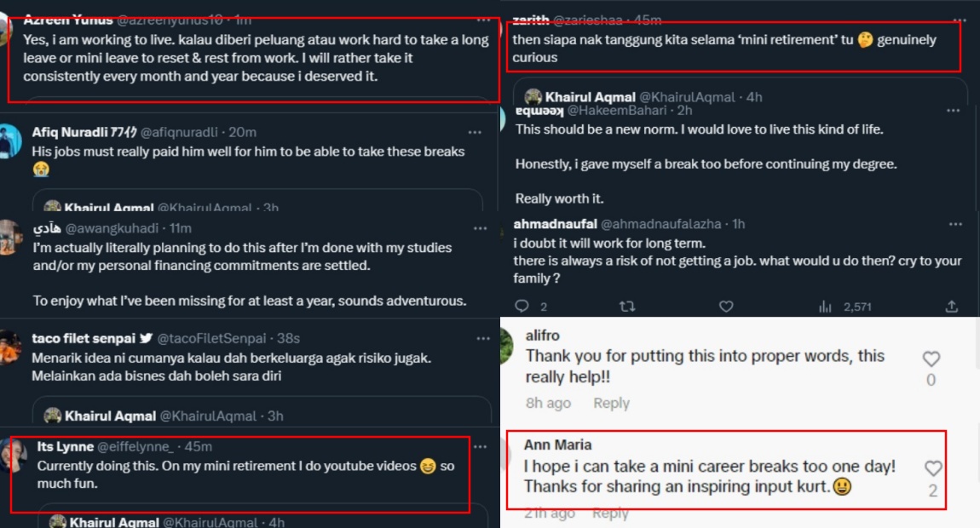Open Khairul Aqmal's quoted tweet under zarith
This screenshot has width=980, height=528.
point(740,93)
